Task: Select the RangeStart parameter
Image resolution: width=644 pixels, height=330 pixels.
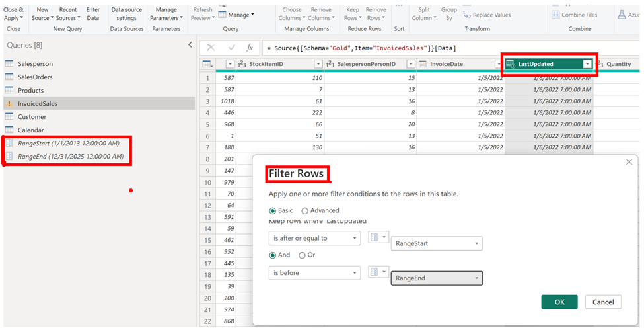Action: click(x=68, y=144)
